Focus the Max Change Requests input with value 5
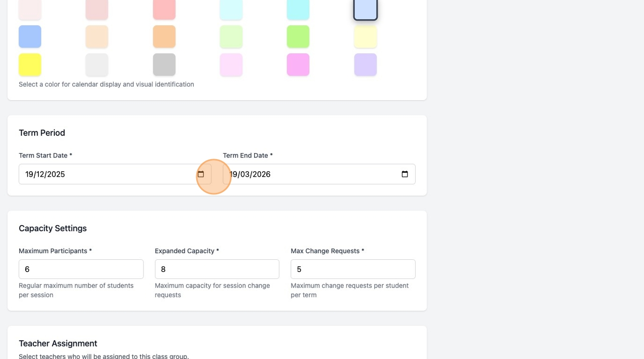The height and width of the screenshot is (359, 644). tap(353, 269)
